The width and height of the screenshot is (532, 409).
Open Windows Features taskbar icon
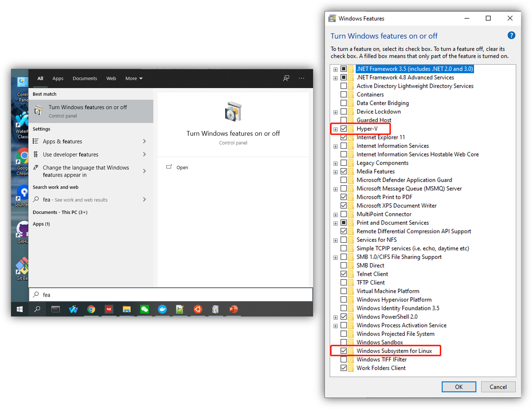(x=215, y=309)
